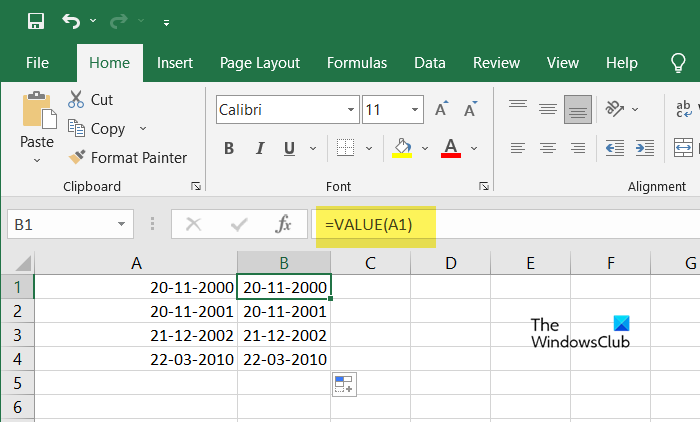This screenshot has height=422, width=700.
Task: Align text left in the cell
Action: [x=518, y=148]
